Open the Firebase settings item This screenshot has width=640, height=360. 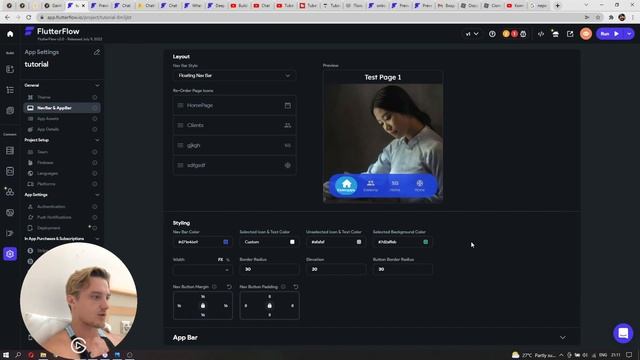coord(62,162)
